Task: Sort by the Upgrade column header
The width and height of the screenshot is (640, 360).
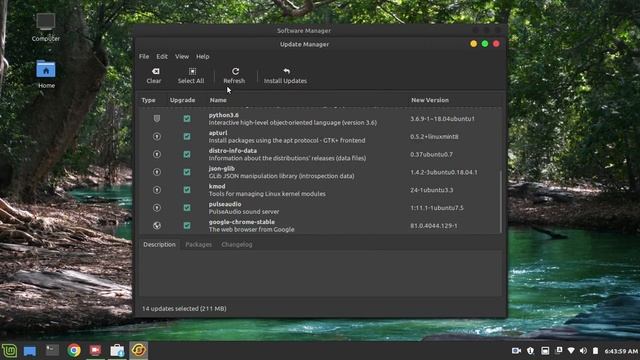Action: pyautogui.click(x=182, y=100)
